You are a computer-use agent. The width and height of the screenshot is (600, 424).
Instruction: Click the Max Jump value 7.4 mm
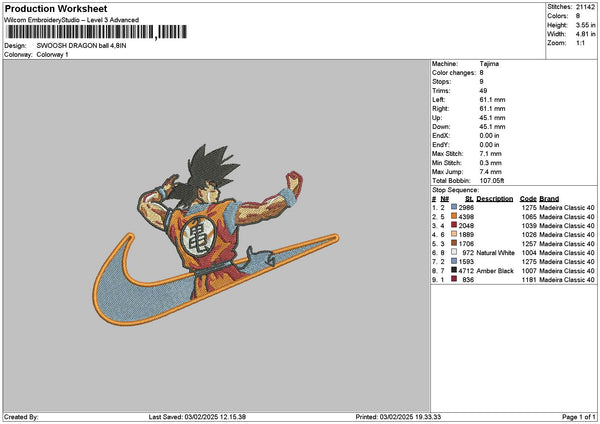(491, 172)
